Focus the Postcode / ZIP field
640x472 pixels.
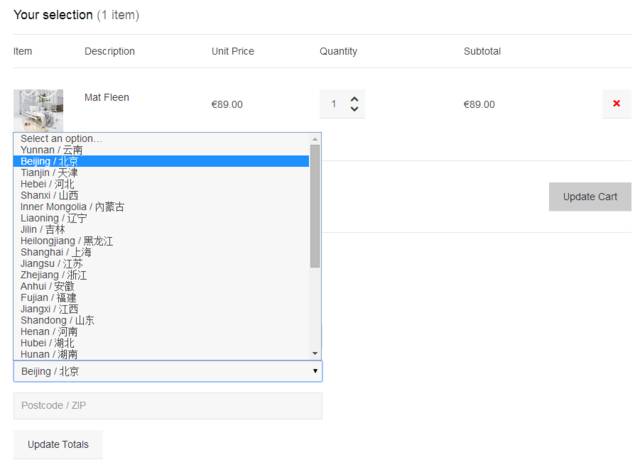(x=168, y=406)
